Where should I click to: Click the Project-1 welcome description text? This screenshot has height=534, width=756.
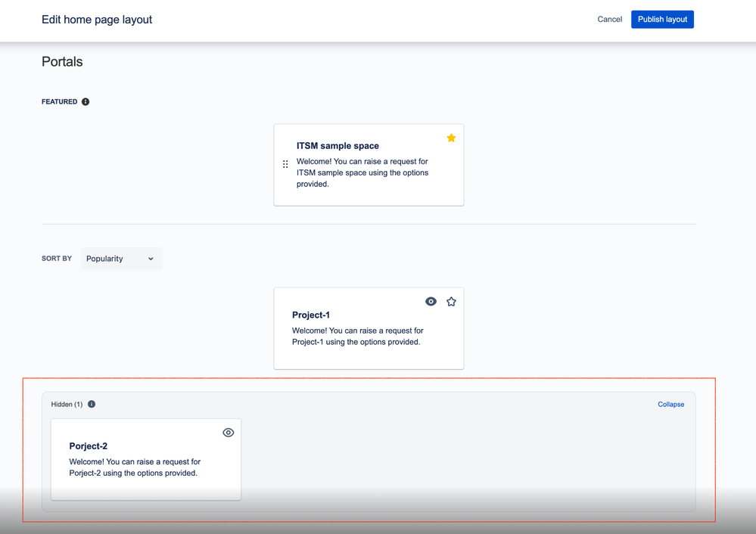[x=358, y=337]
